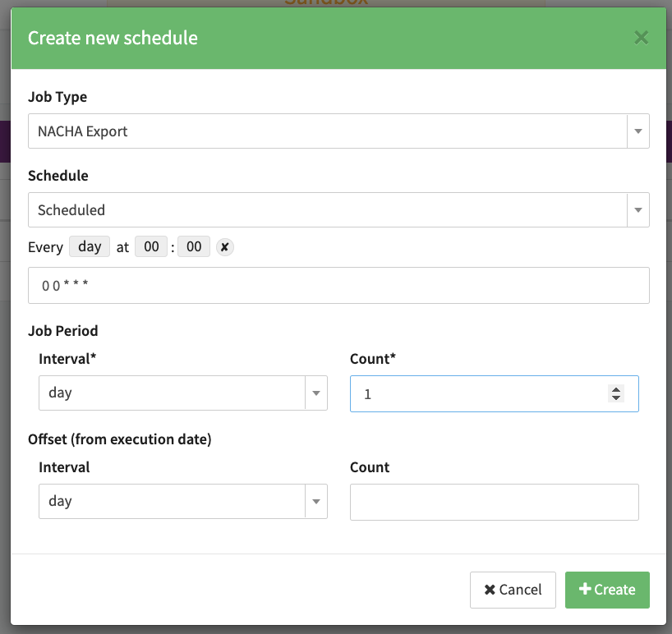Select the minute '00' chip after the colon

tap(194, 247)
